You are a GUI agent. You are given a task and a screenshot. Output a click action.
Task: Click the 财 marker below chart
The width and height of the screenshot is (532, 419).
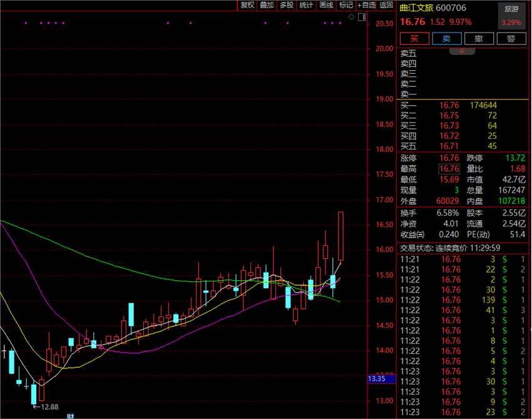coord(70,416)
